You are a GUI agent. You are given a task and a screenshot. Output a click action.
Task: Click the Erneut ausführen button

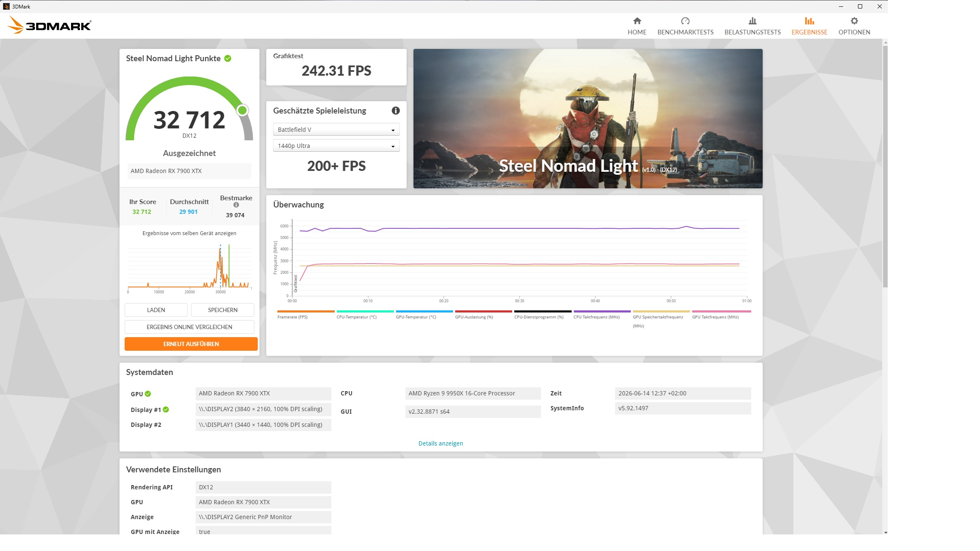[x=191, y=344]
